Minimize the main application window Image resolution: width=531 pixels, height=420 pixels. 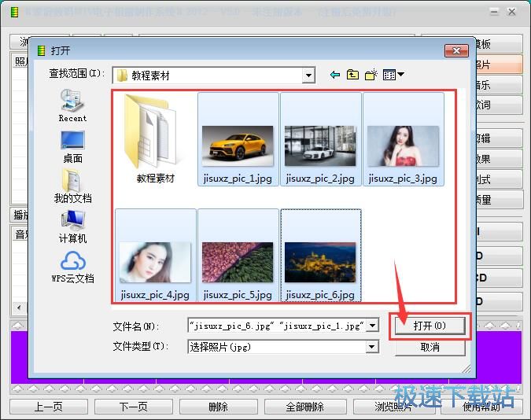pos(495,13)
